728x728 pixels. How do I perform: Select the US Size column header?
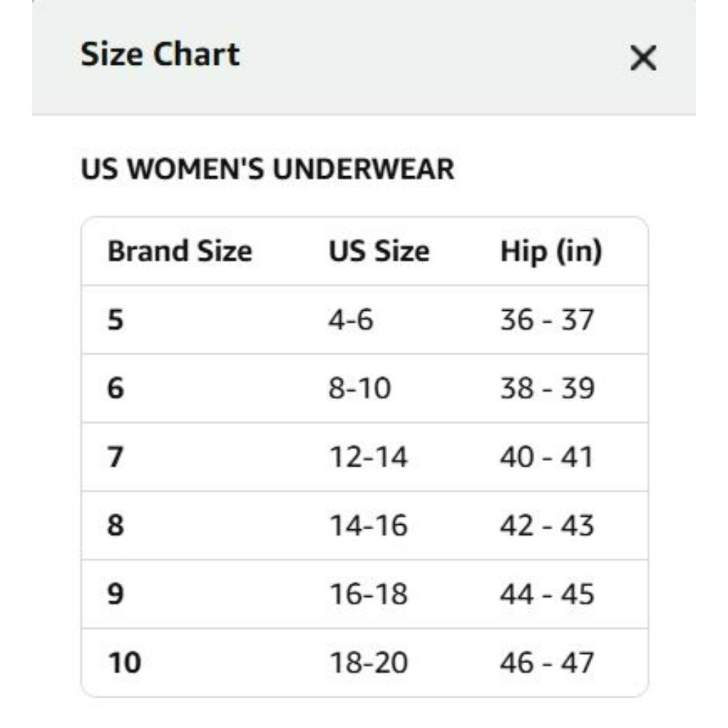pyautogui.click(x=379, y=251)
